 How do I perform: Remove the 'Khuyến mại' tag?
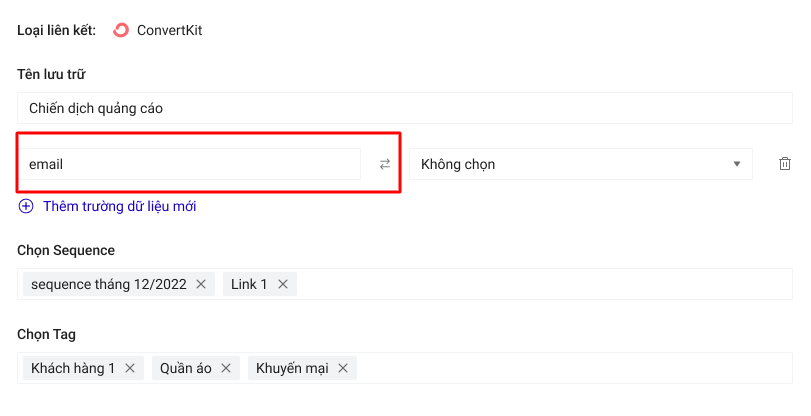[x=343, y=368]
